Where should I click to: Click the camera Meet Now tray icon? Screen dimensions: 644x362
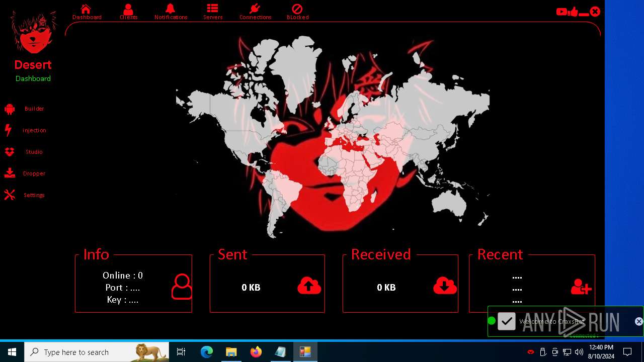coord(555,352)
